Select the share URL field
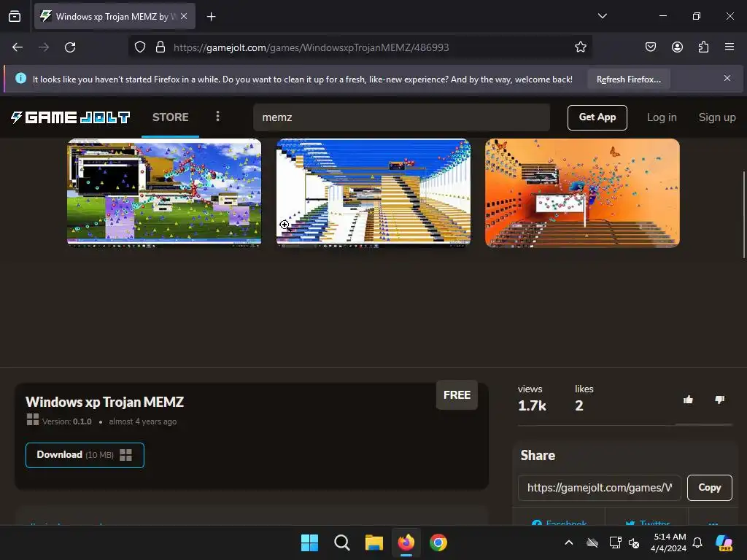 [600, 488]
